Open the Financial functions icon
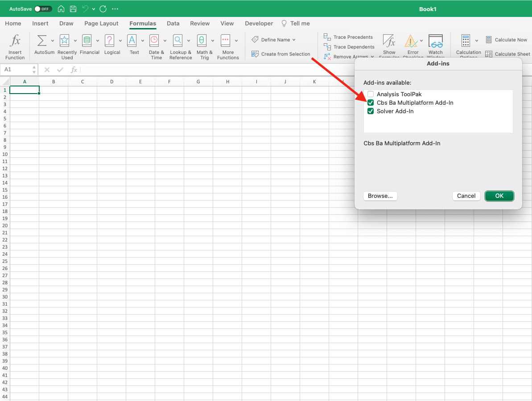Screen dimensions: 532x401 87,41
